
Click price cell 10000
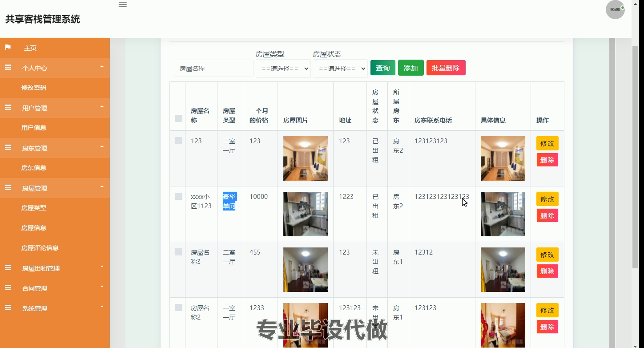(x=258, y=196)
